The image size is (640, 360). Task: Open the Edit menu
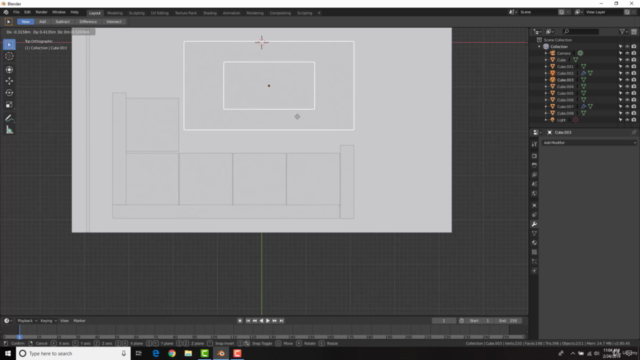[x=27, y=13]
